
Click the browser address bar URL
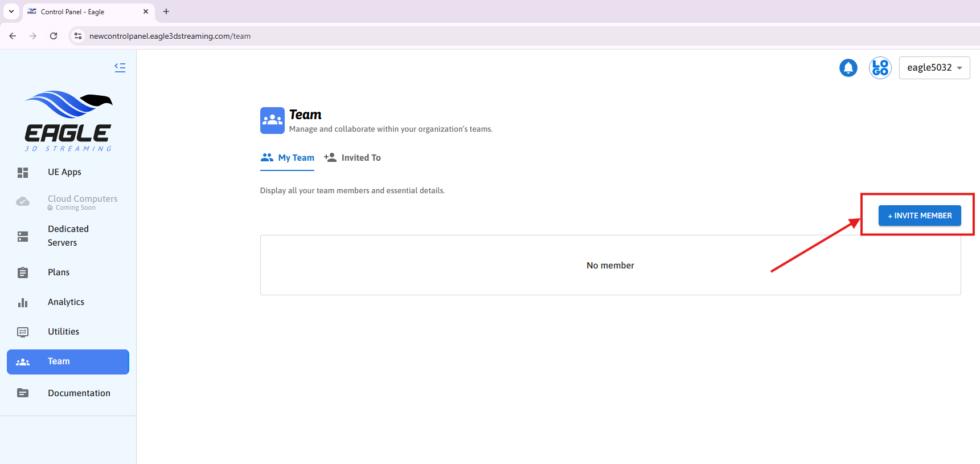170,36
